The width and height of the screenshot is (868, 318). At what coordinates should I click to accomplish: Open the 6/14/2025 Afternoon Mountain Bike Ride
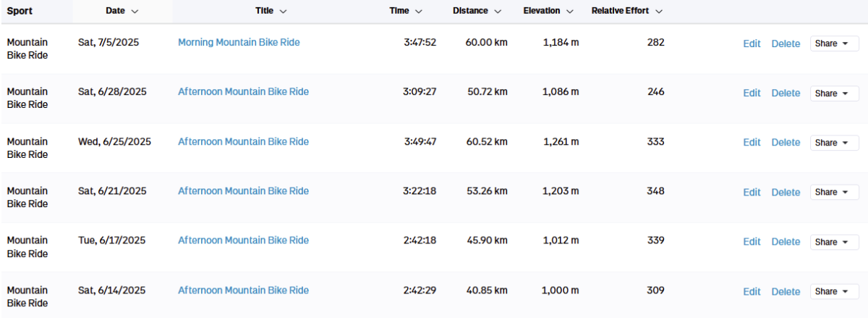(243, 290)
